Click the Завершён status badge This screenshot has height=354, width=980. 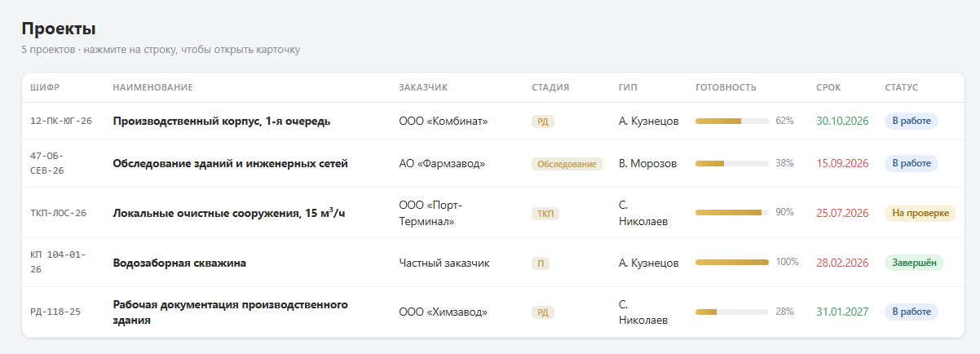914,263
